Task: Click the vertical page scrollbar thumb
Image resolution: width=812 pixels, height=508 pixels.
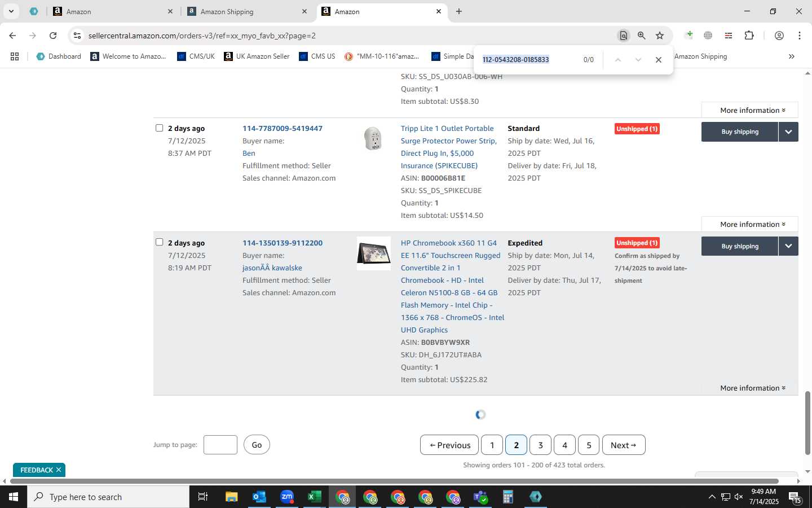Action: coord(807,422)
